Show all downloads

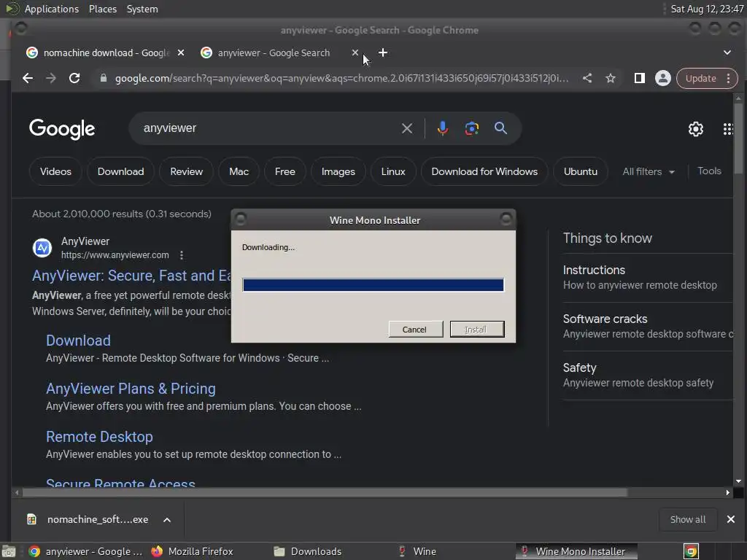687,519
